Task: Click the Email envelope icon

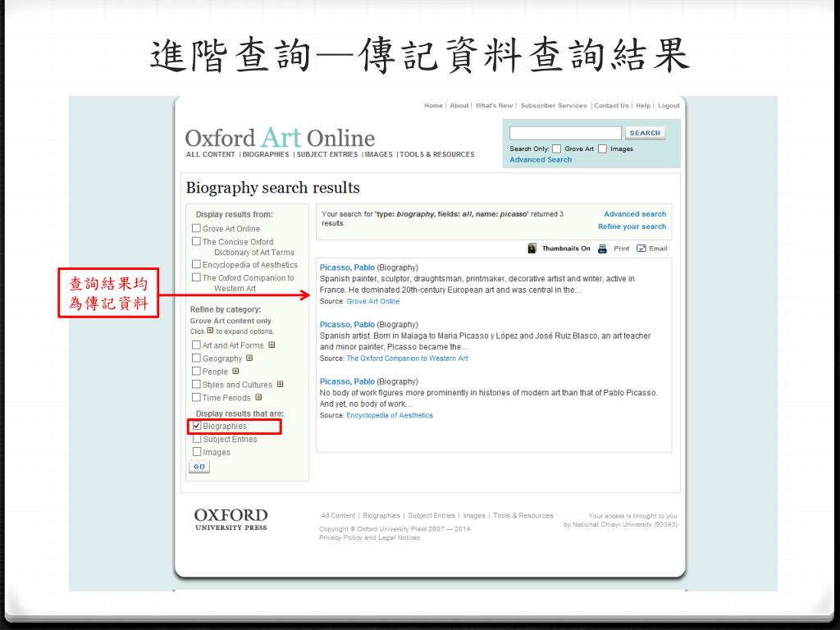Action: pyautogui.click(x=641, y=248)
